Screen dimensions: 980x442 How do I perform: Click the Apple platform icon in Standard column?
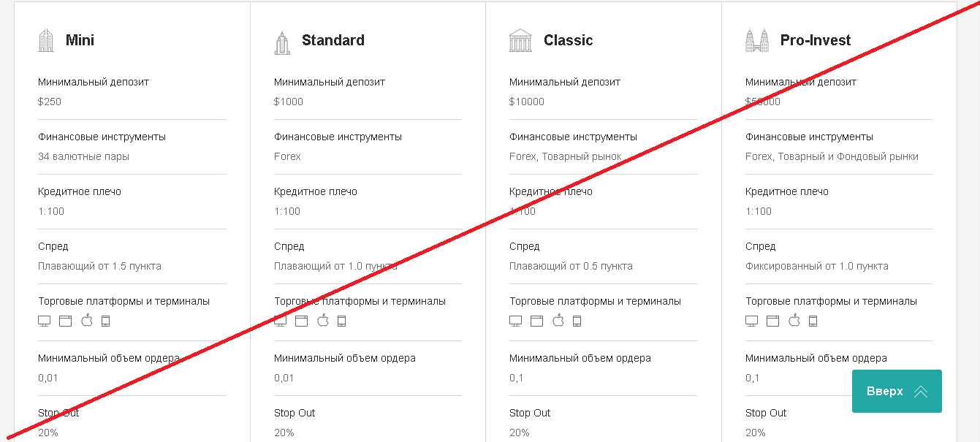point(323,320)
